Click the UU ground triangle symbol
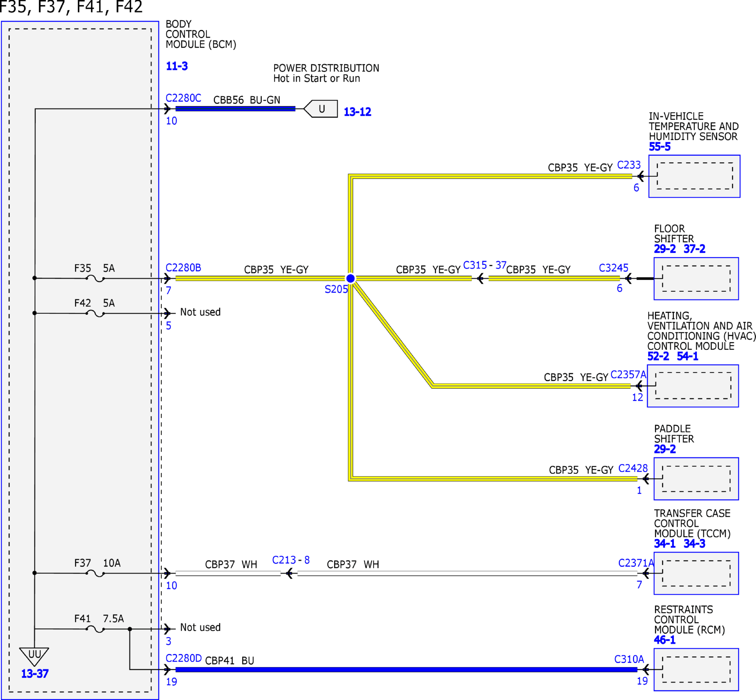 tap(34, 656)
